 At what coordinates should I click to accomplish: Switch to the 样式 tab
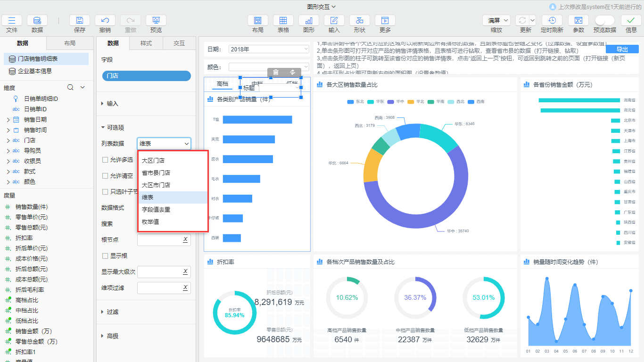tap(146, 43)
